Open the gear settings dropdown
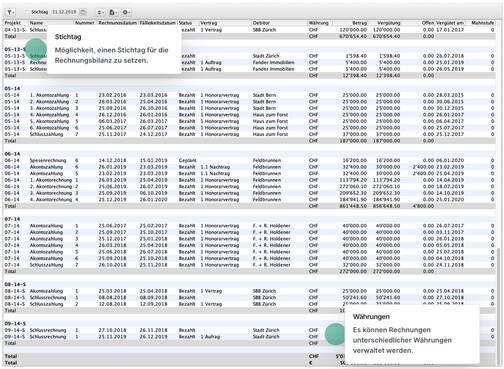Screen dimensions: 504x369 [x=126, y=12]
